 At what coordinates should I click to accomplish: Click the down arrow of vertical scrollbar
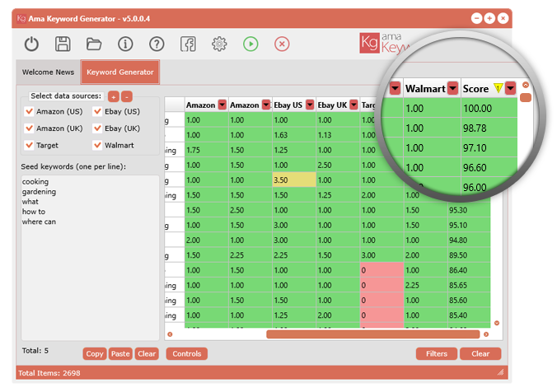tap(497, 323)
